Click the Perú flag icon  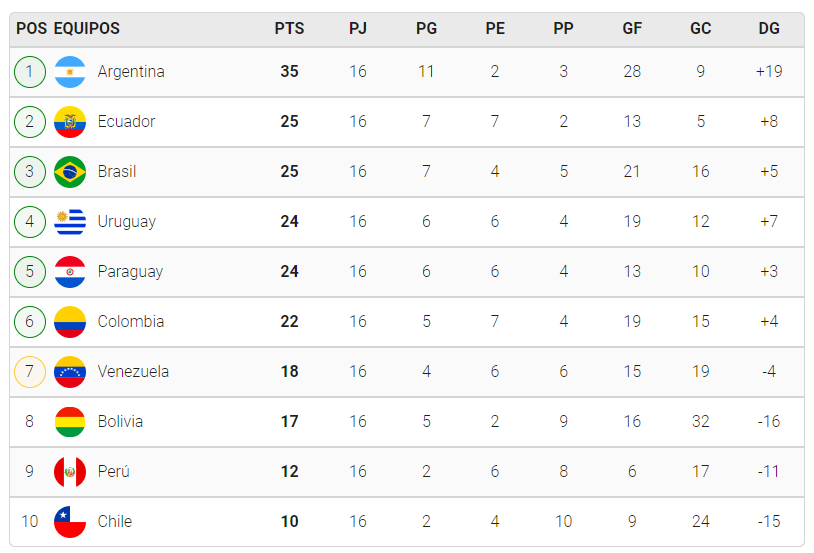pos(70,471)
